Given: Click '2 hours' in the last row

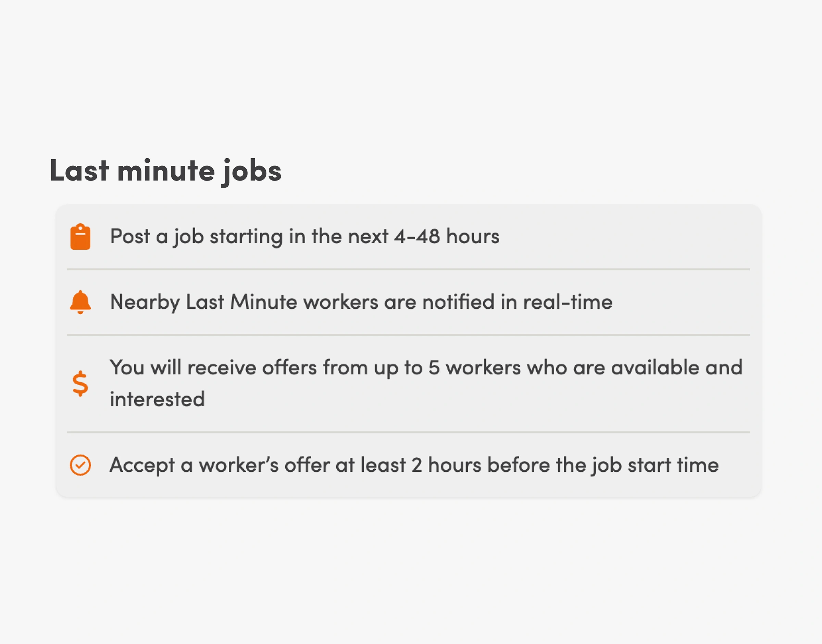Looking at the screenshot, I should pyautogui.click(x=446, y=465).
